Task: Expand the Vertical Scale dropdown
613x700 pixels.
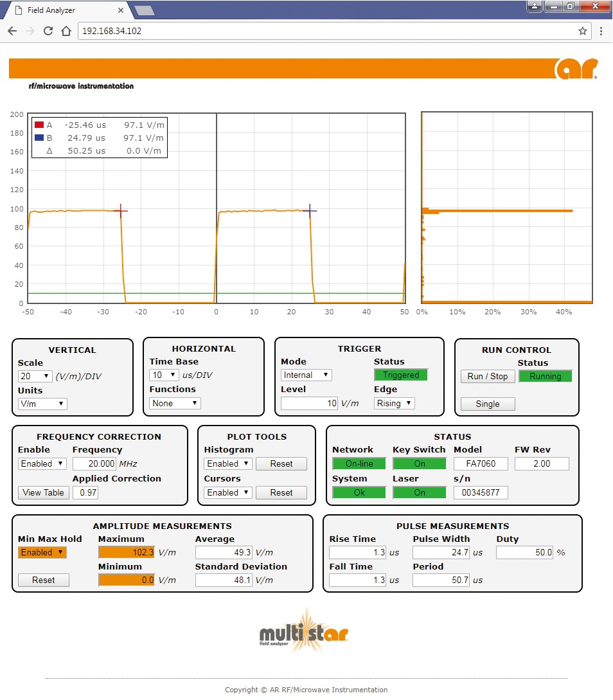Action: pyautogui.click(x=35, y=376)
